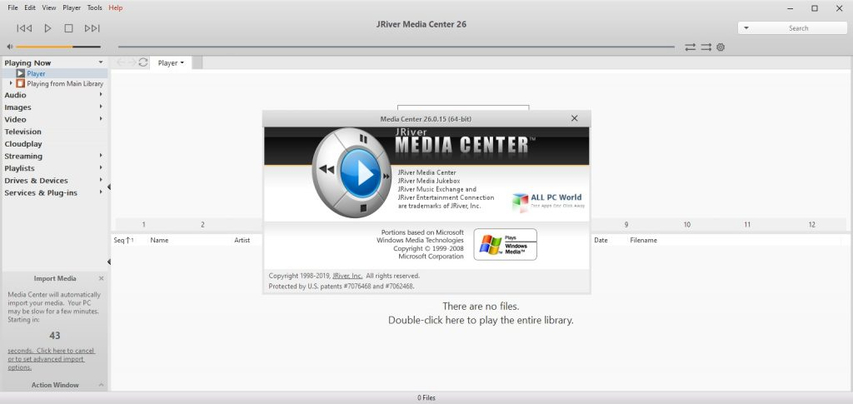The height and width of the screenshot is (404, 853).
Task: Sort by the Filename column header
Action: coord(644,240)
